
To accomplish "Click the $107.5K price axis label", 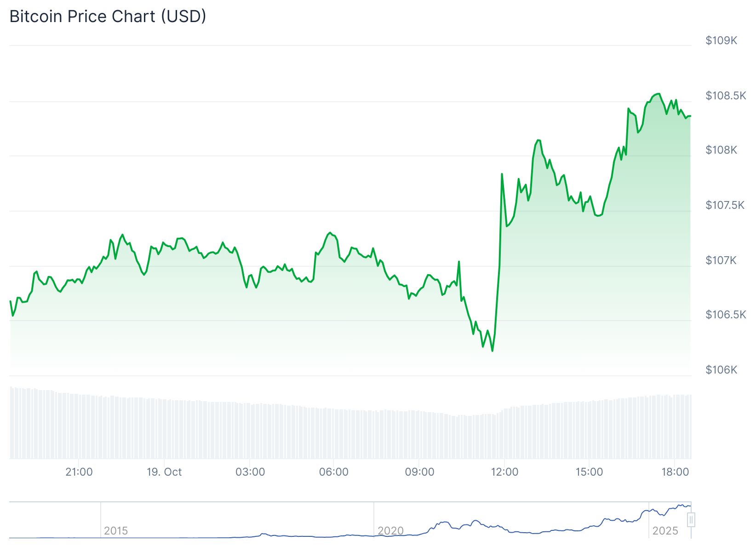I will [725, 205].
